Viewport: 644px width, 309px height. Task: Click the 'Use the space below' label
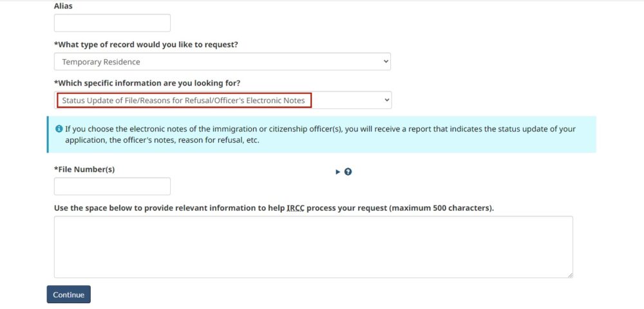[x=274, y=208]
